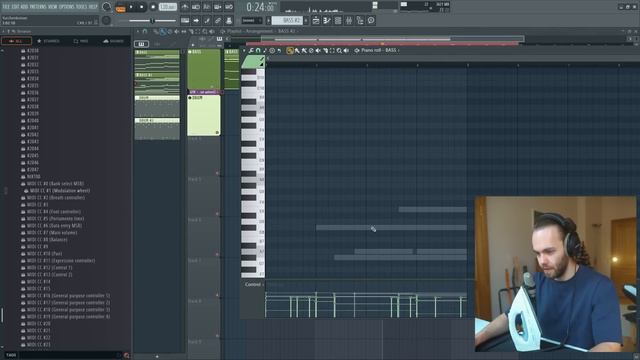
Task: Click the transport Stop button
Action: 142,7
